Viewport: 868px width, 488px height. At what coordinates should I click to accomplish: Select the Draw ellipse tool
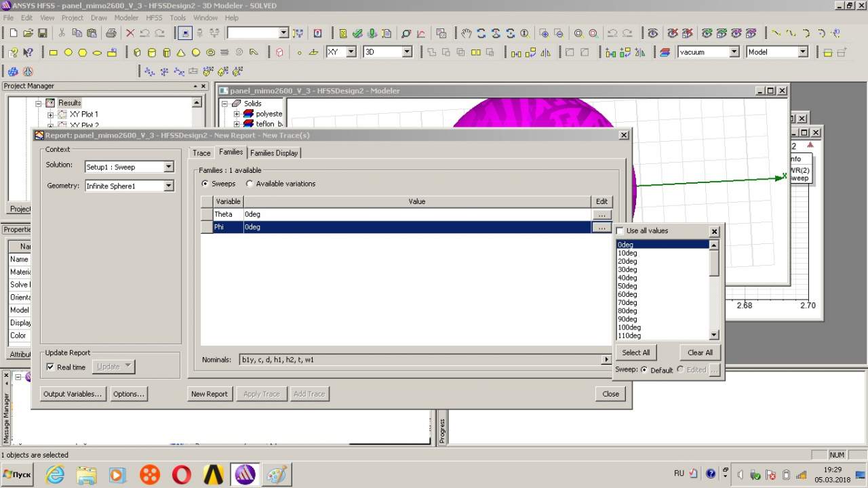click(x=98, y=52)
